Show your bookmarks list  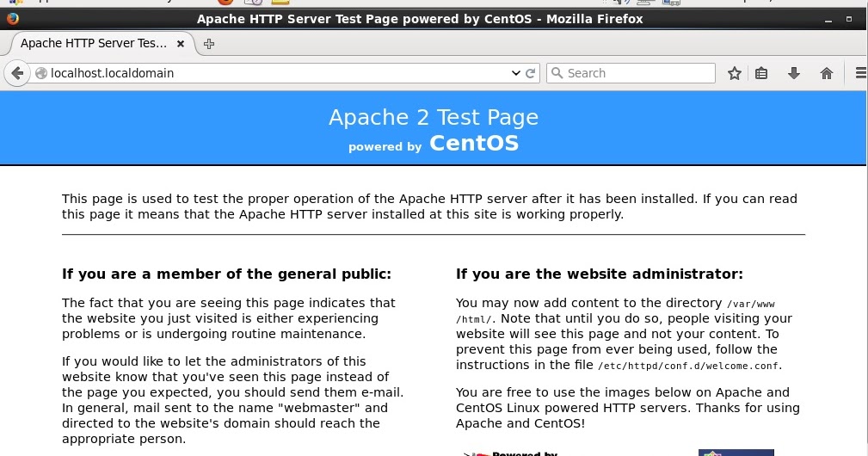(761, 73)
